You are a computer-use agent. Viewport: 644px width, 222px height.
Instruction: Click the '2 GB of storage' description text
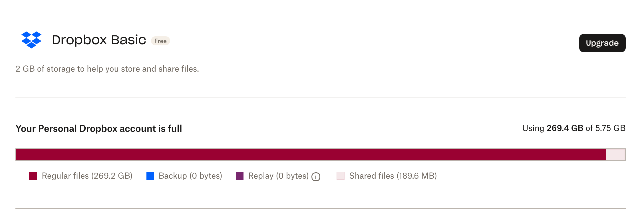pos(107,69)
